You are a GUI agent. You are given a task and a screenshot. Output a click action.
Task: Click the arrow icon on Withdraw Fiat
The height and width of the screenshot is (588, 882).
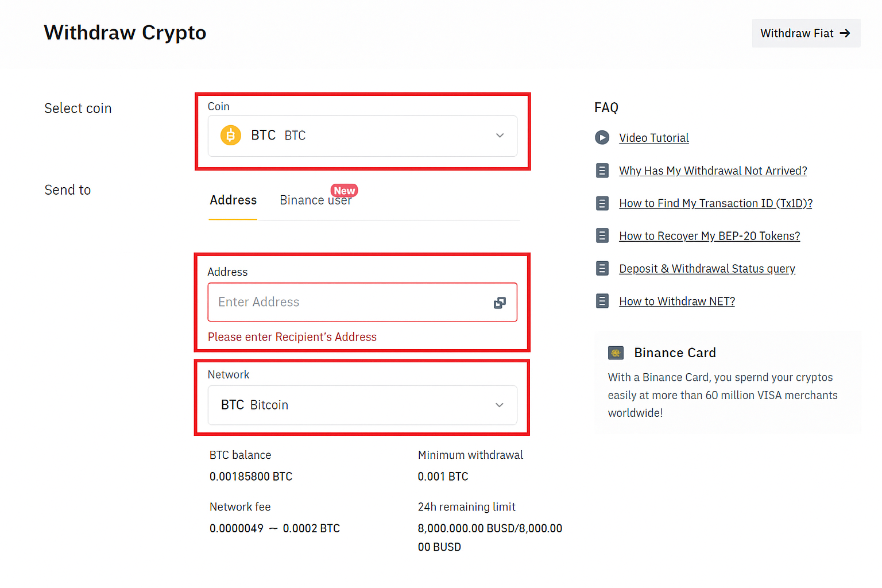coord(845,33)
